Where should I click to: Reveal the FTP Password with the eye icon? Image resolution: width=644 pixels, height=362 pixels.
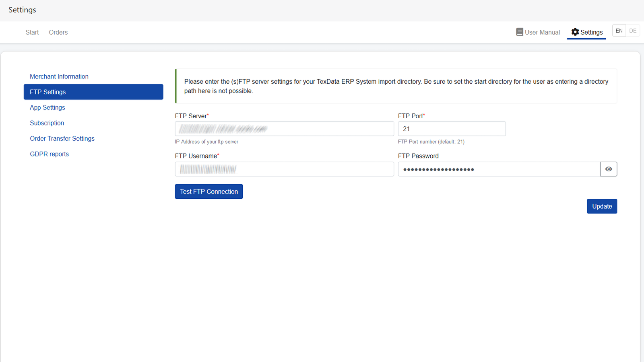coord(608,169)
